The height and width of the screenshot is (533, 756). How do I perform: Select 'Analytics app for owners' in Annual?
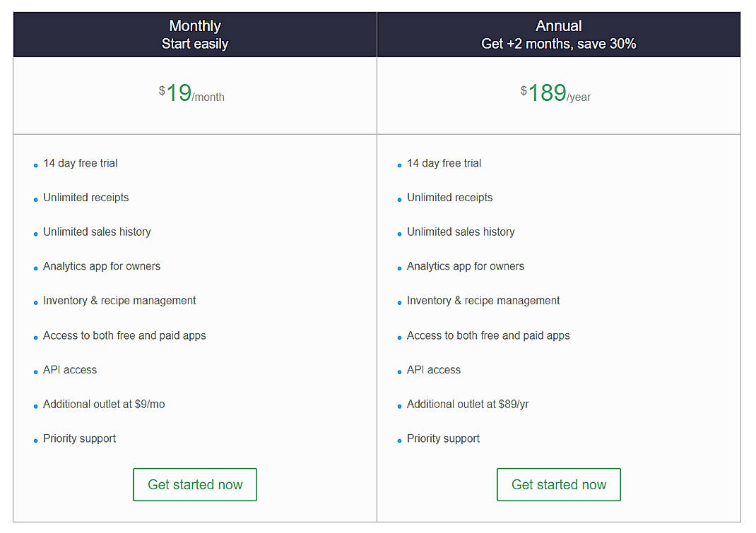pyautogui.click(x=466, y=266)
